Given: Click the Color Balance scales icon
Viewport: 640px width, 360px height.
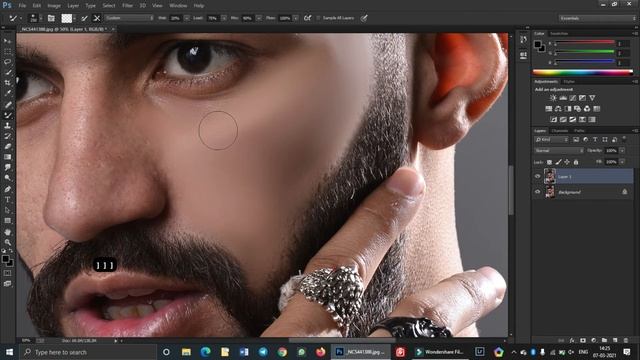Looking at the screenshot, I should click(x=558, y=109).
